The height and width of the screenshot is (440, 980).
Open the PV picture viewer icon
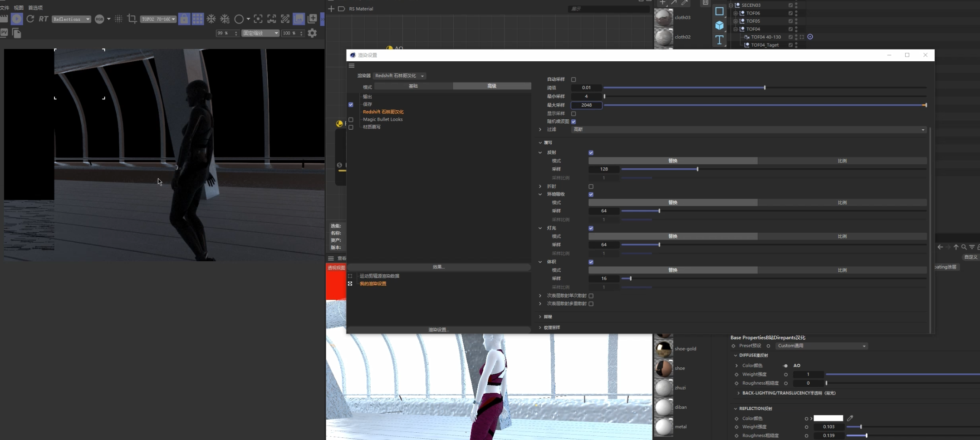[x=4, y=32]
